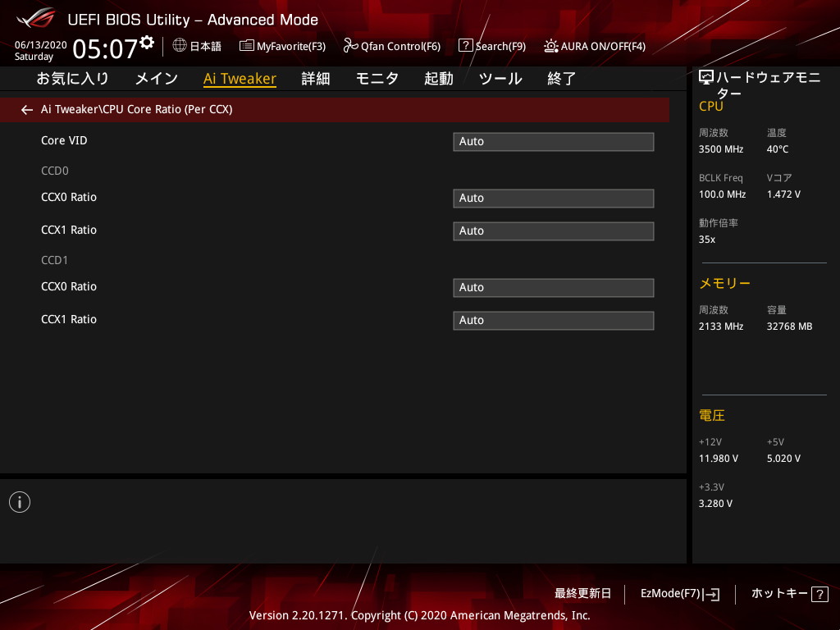
Task: Select the Ai Tweaker tab
Action: pyautogui.click(x=240, y=79)
